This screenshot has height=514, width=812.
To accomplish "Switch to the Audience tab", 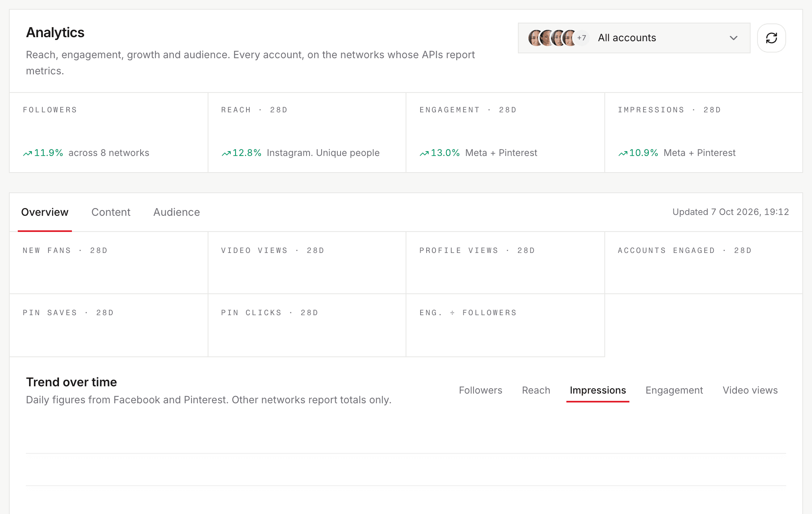I will tap(177, 212).
